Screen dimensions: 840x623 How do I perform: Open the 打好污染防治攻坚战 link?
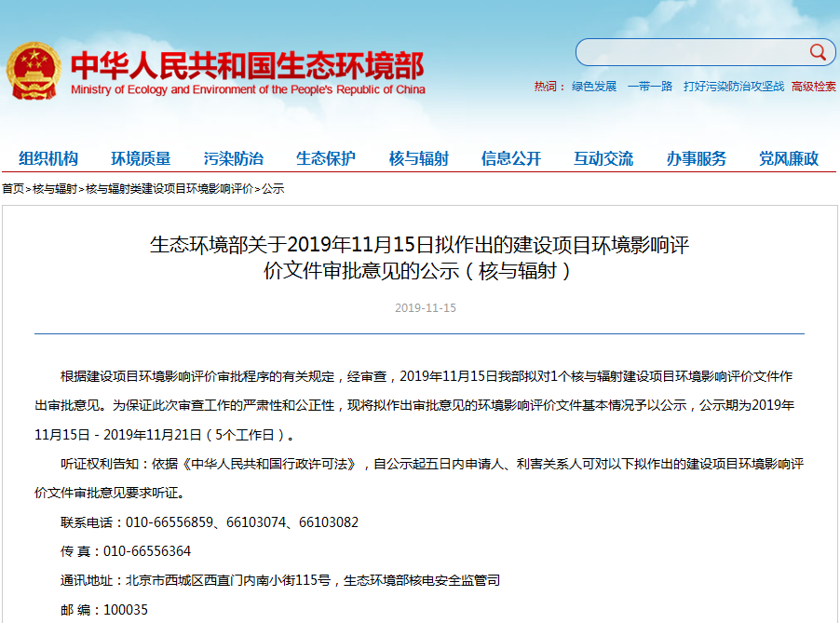[734, 87]
